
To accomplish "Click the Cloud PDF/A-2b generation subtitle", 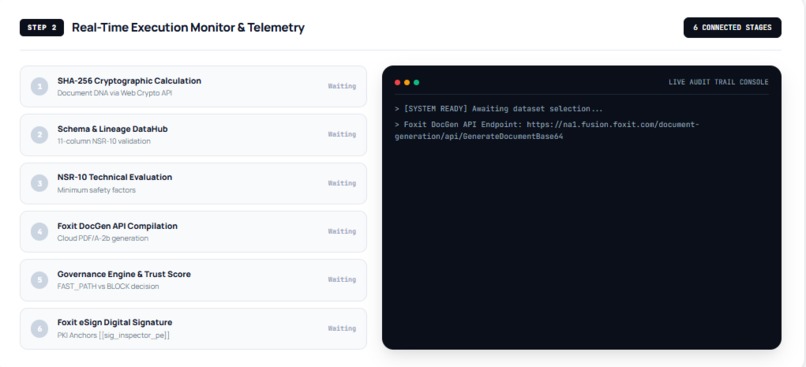I will point(103,238).
